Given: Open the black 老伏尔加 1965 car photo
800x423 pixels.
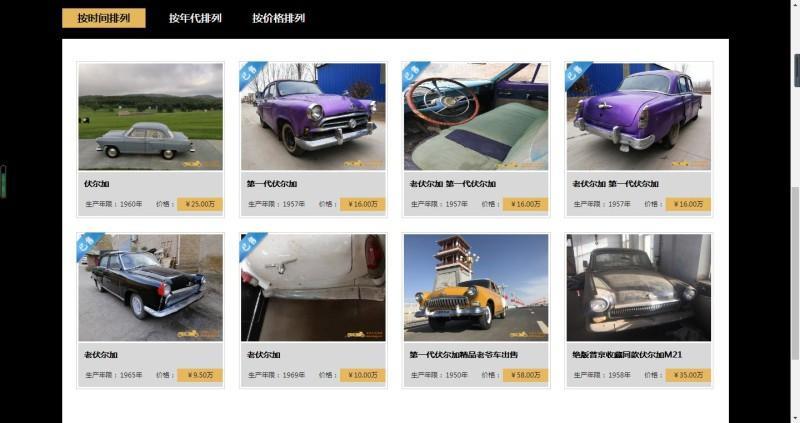Looking at the screenshot, I should click(151, 287).
